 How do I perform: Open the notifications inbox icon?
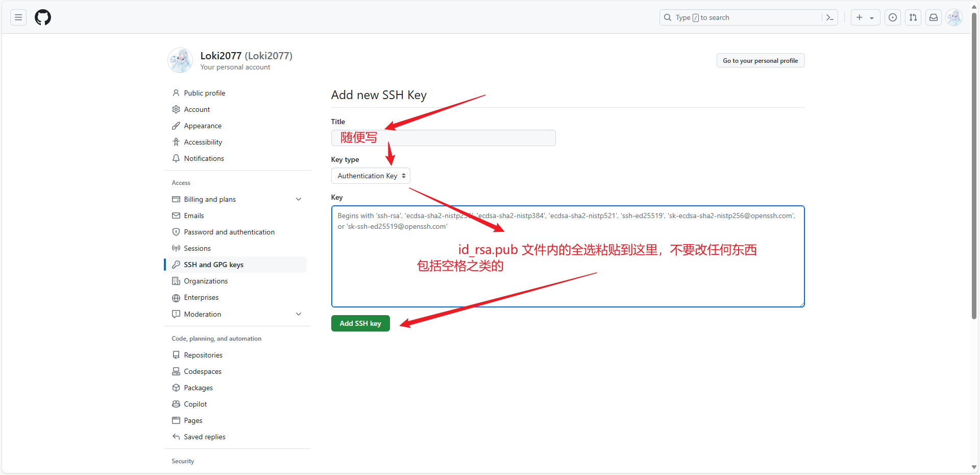pyautogui.click(x=934, y=17)
